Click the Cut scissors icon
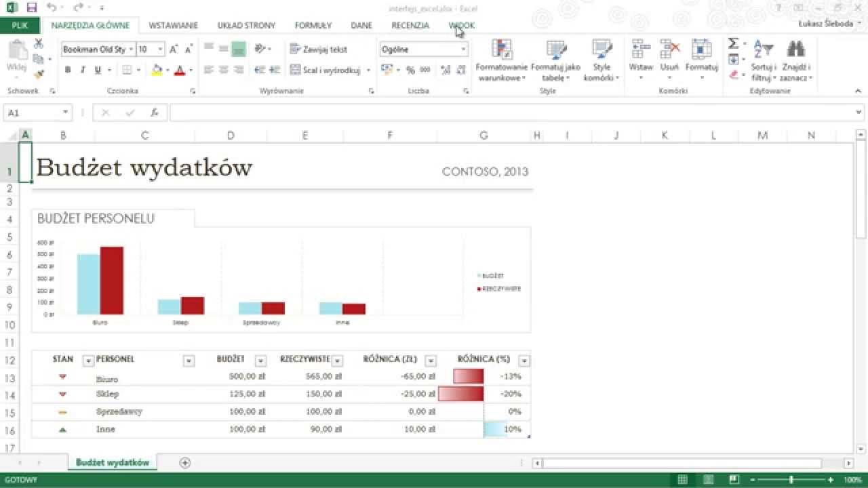The image size is (868, 488). tap(39, 43)
